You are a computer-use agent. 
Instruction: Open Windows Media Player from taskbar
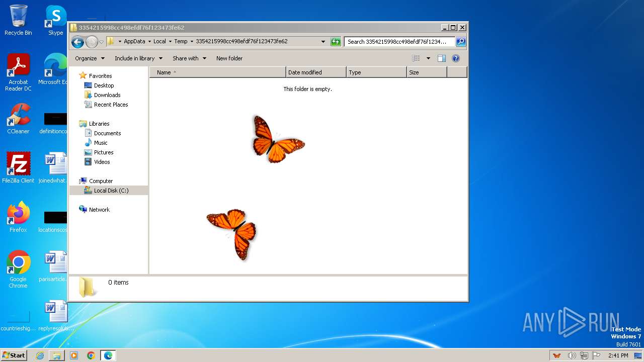click(x=74, y=355)
